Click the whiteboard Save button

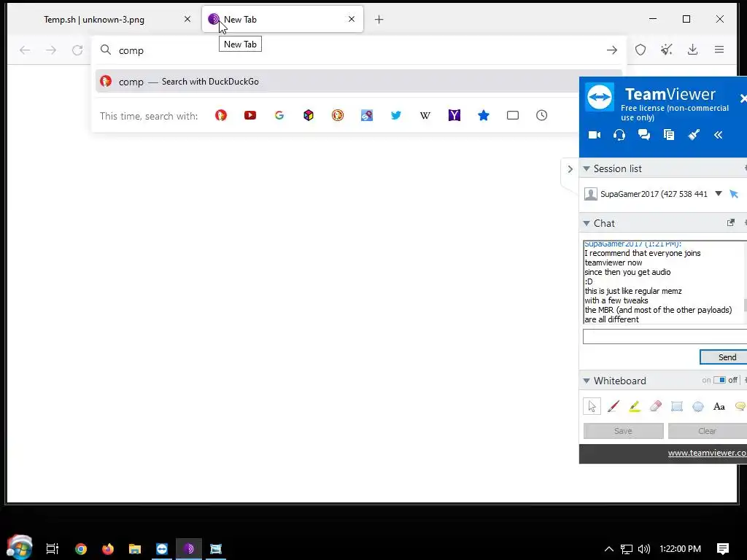623,431
